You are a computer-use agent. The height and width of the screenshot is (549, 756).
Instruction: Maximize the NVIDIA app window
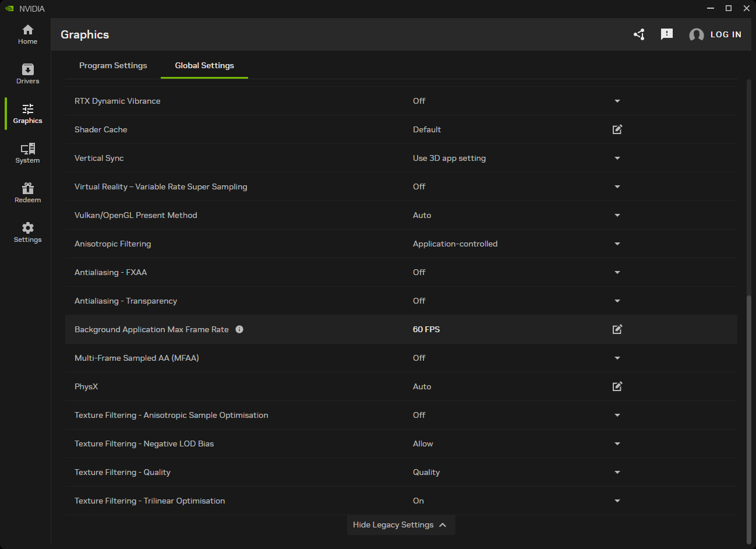pyautogui.click(x=729, y=8)
